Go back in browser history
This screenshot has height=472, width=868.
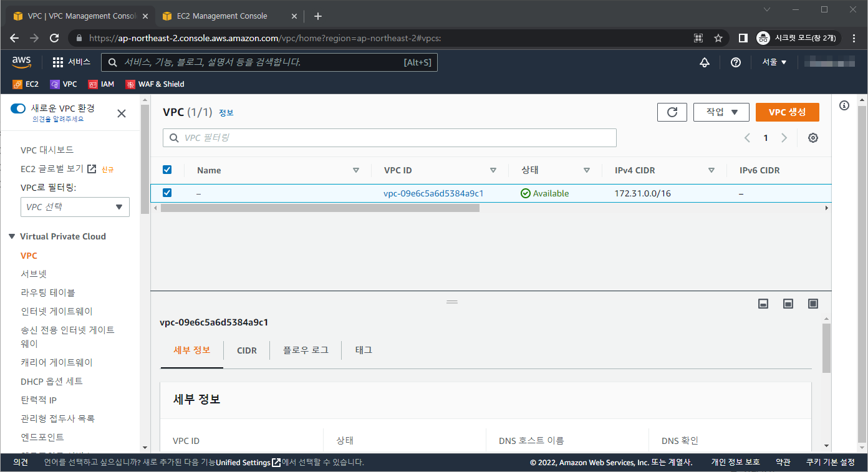click(14, 38)
